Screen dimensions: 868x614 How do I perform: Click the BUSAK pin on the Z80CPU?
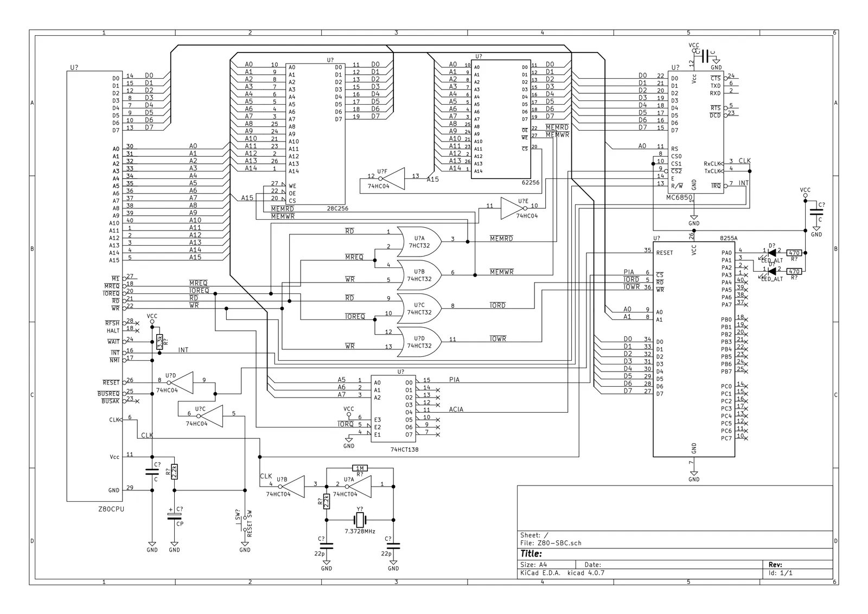pyautogui.click(x=110, y=401)
